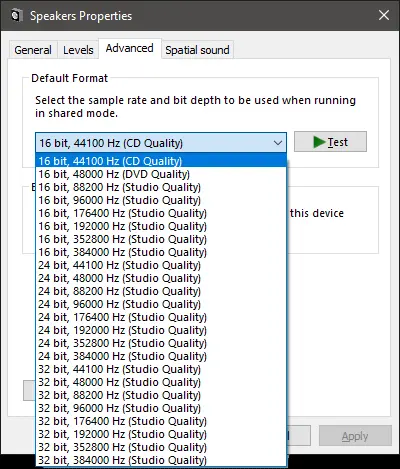The height and width of the screenshot is (469, 400).
Task: Open the Levels tab
Action: 78,50
